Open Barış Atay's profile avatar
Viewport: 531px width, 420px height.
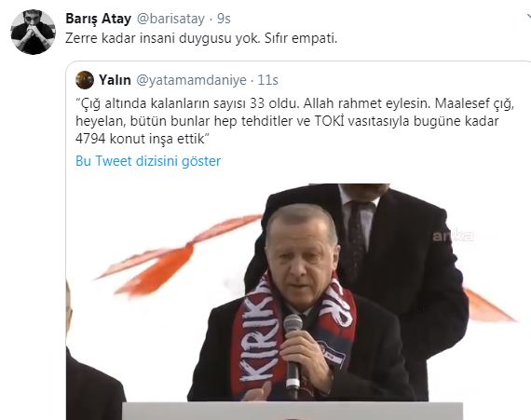point(33,33)
